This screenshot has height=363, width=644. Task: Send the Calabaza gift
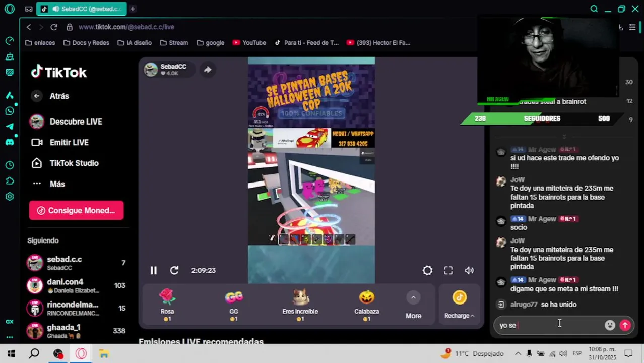tap(367, 305)
